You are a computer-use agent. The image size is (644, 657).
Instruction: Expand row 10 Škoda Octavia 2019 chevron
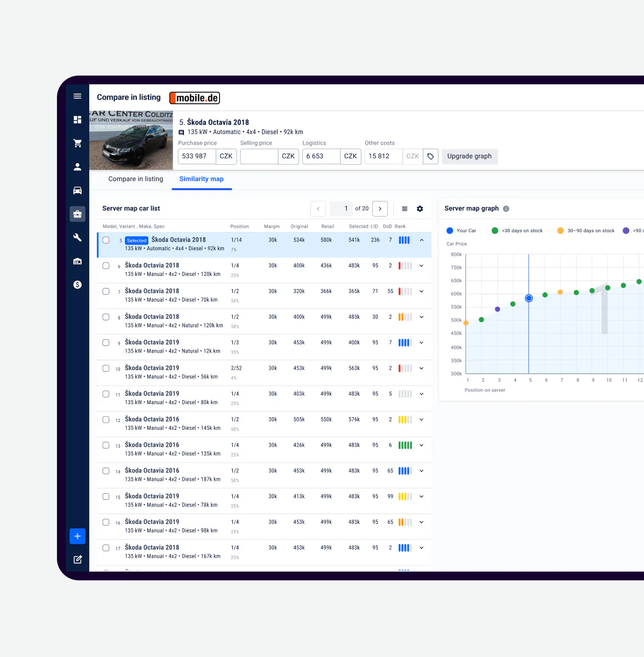pos(422,368)
